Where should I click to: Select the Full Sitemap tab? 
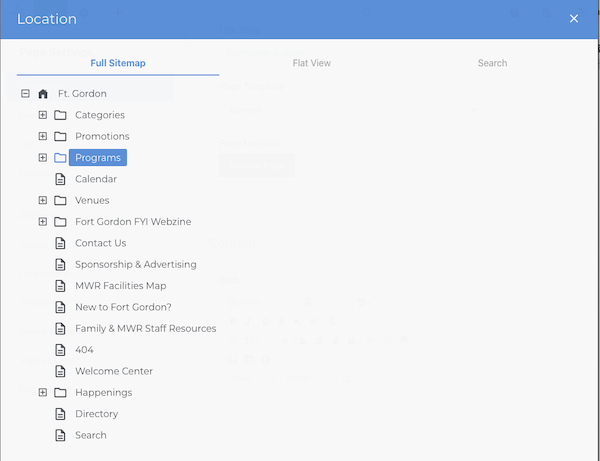[x=118, y=63]
